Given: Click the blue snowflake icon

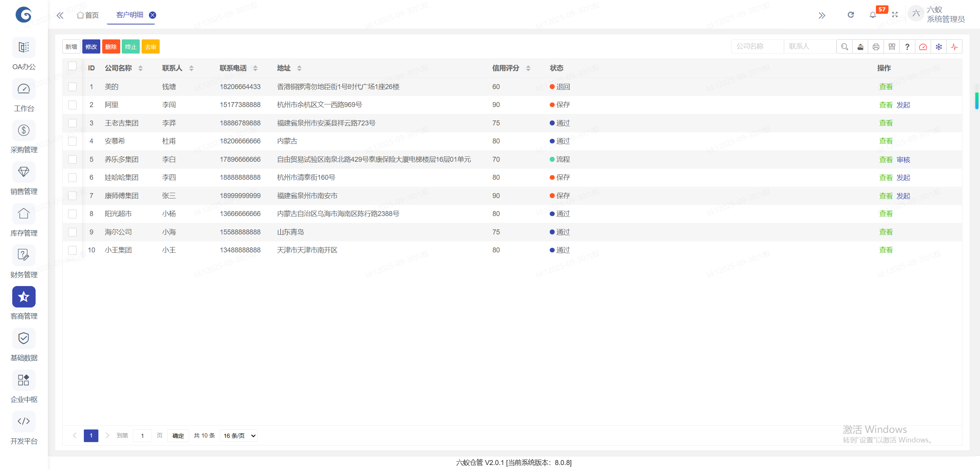Looking at the screenshot, I should pyautogui.click(x=939, y=47).
